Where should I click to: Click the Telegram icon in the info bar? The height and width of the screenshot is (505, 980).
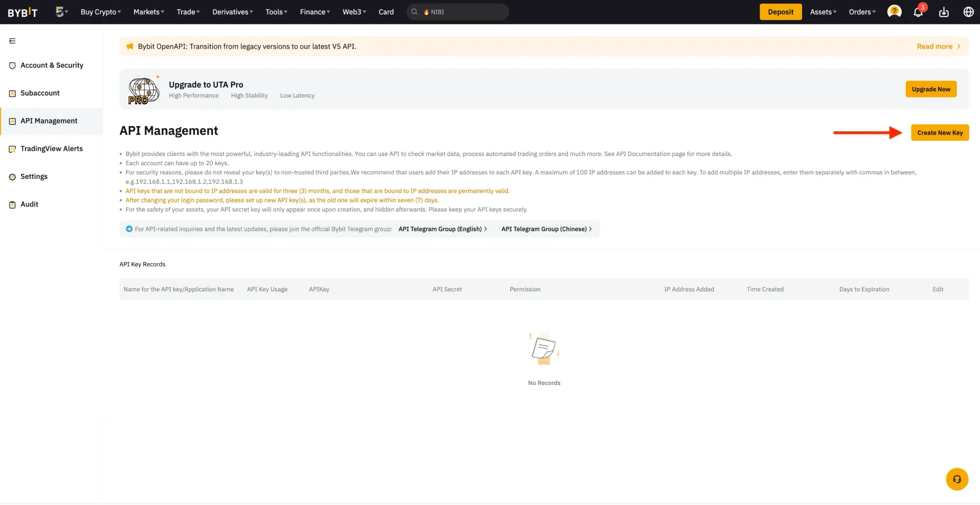(x=129, y=229)
